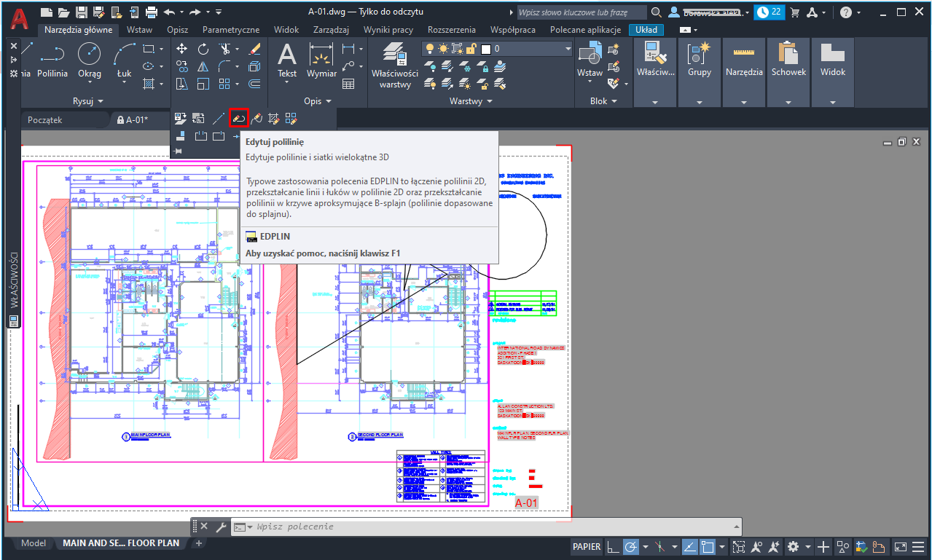The height and width of the screenshot is (560, 932).
Task: Switch to the Model layout tab
Action: (34, 543)
